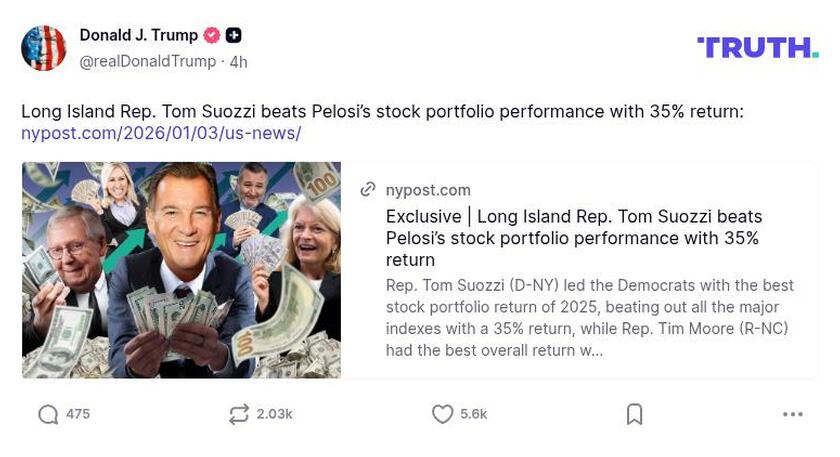Click the Exclusive article headline in the card
840x457 pixels.
pyautogui.click(x=574, y=238)
